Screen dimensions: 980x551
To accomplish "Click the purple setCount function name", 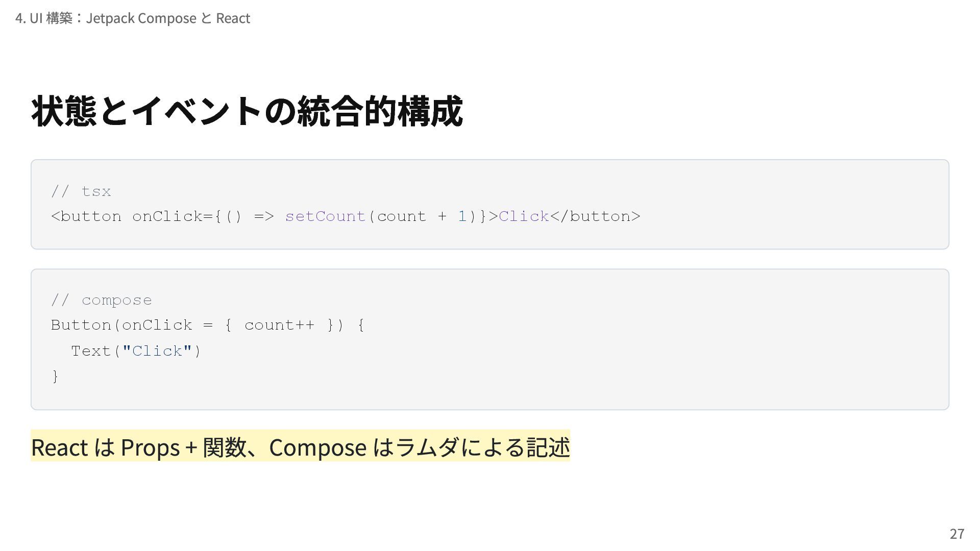I will [x=325, y=216].
